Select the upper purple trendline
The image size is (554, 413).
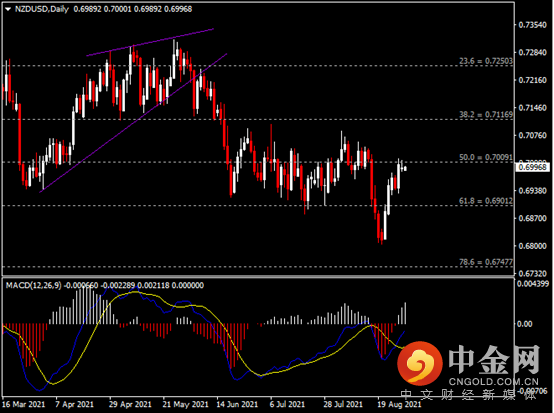coord(150,42)
